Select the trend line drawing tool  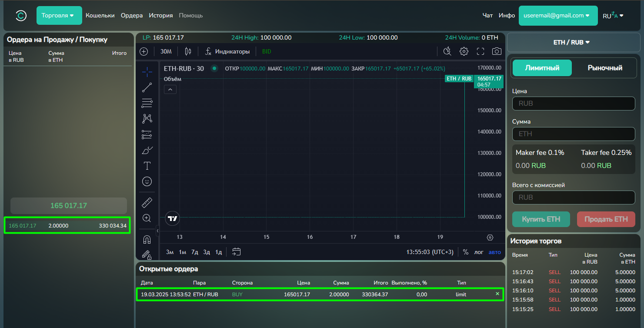147,87
